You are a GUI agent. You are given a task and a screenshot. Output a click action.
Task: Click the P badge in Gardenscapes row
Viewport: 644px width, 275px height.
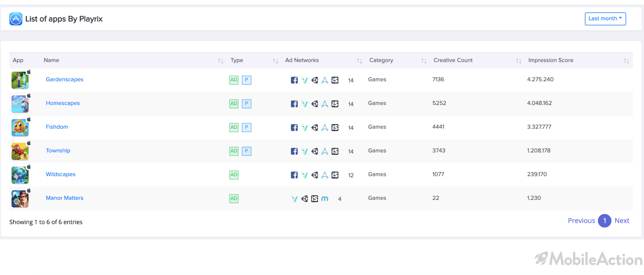coord(247,80)
